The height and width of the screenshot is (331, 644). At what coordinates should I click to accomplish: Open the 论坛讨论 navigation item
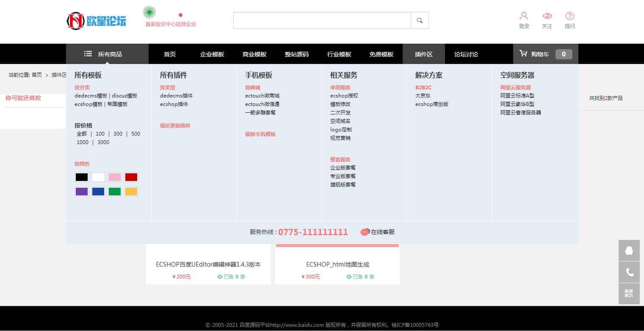coord(466,54)
